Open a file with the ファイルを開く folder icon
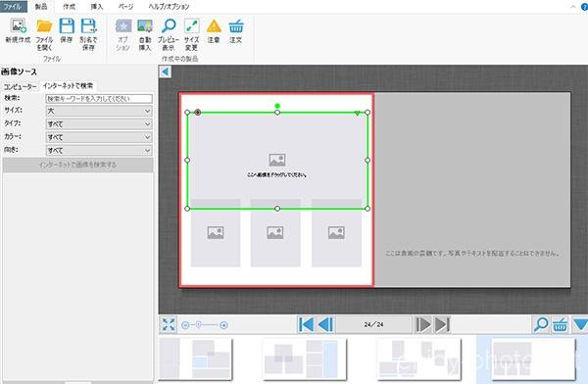This screenshot has height=384, width=588. point(44,26)
